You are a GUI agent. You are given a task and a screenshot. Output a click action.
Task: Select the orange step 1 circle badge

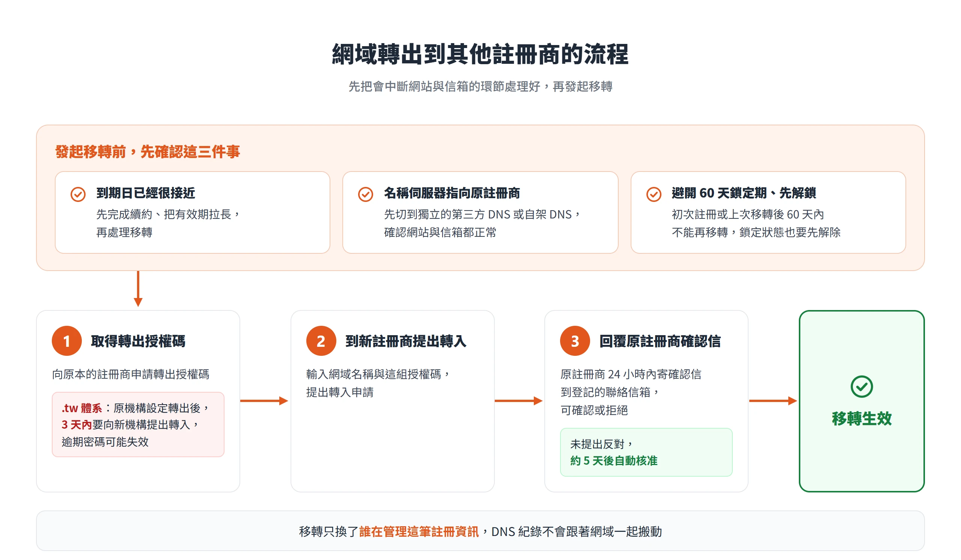click(x=67, y=341)
